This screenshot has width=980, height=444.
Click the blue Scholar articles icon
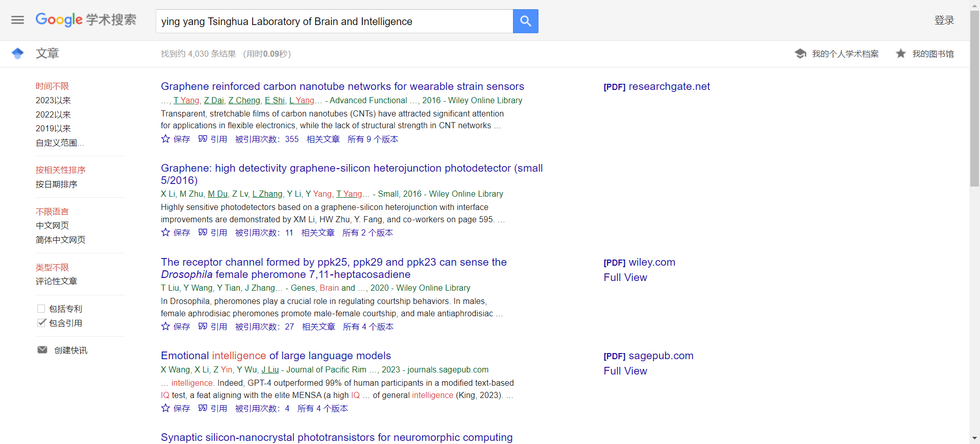18,53
